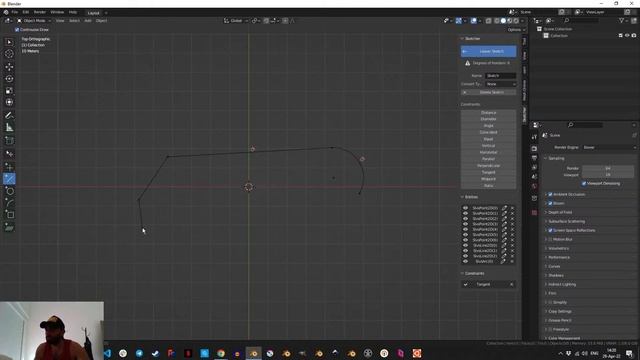Toggle Continuous Draw checkbox
The height and width of the screenshot is (360, 640).
pos(17,30)
